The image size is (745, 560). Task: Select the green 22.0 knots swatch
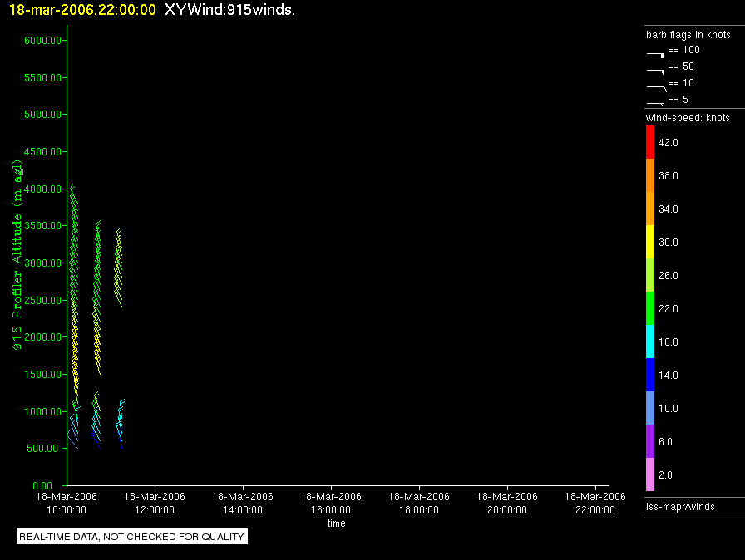(650, 308)
